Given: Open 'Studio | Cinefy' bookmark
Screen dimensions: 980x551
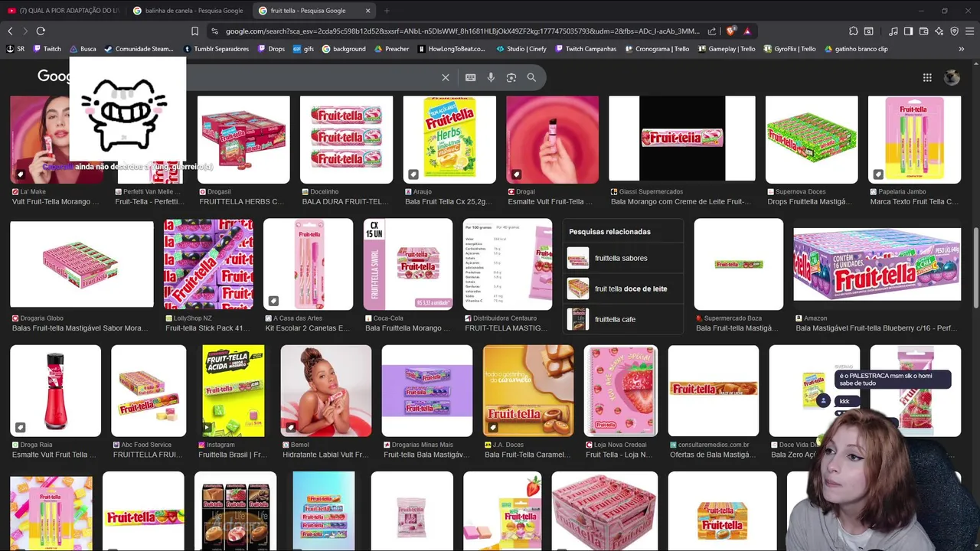Looking at the screenshot, I should click(x=521, y=49).
